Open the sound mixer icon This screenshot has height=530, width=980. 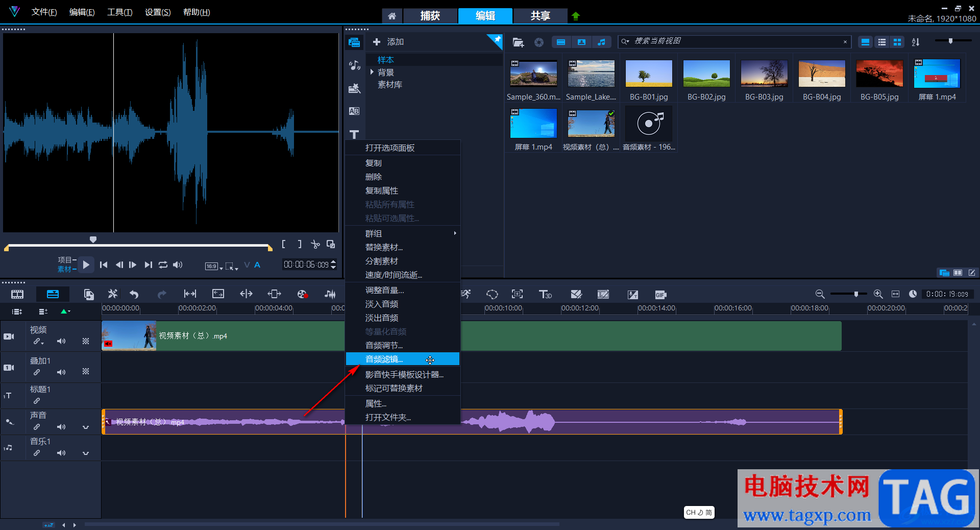coord(330,294)
